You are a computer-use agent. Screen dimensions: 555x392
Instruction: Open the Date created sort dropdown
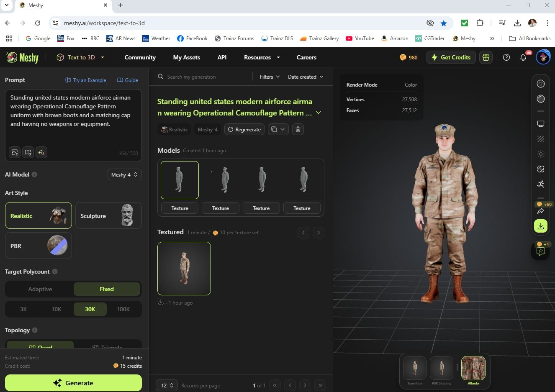306,77
